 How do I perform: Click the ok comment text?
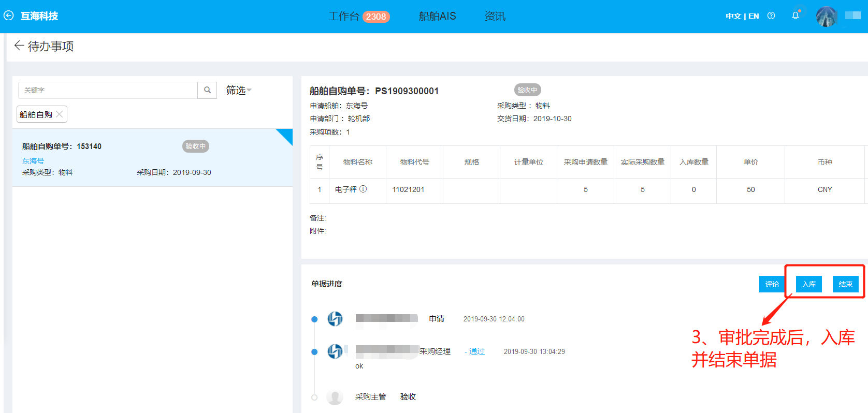point(359,366)
